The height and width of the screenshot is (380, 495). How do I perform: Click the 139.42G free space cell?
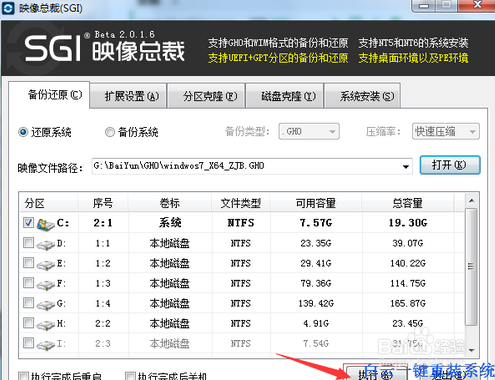[x=316, y=303]
